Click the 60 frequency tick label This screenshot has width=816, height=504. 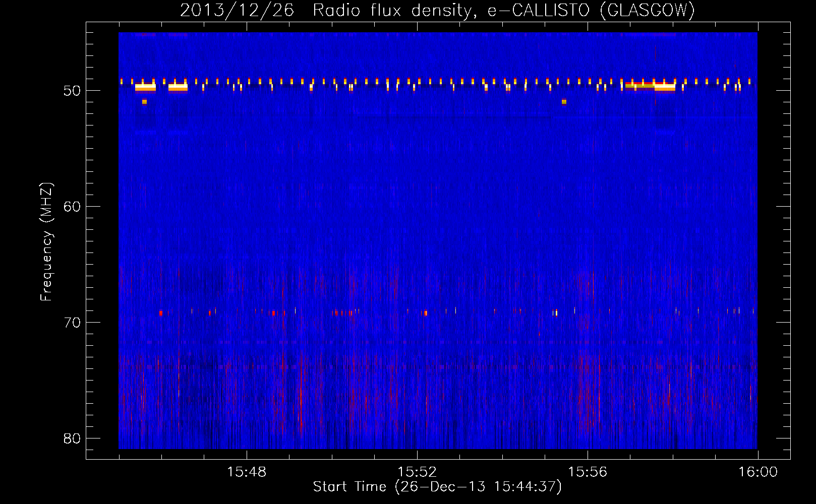pyautogui.click(x=73, y=207)
